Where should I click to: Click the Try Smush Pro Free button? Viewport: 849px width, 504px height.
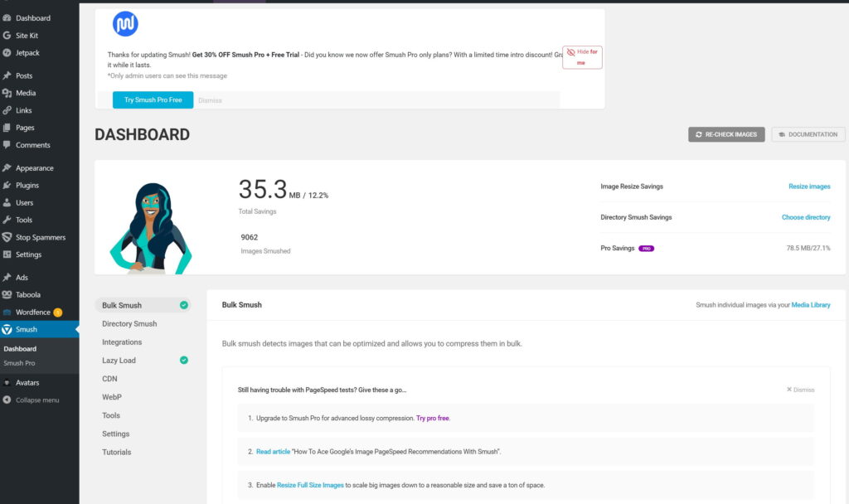(153, 100)
